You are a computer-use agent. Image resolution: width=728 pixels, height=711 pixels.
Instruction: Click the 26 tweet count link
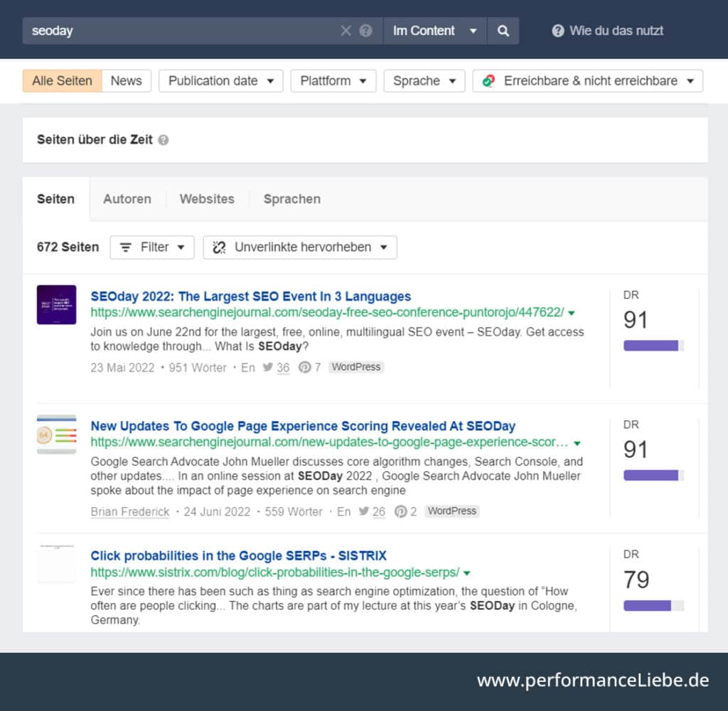pyautogui.click(x=379, y=512)
